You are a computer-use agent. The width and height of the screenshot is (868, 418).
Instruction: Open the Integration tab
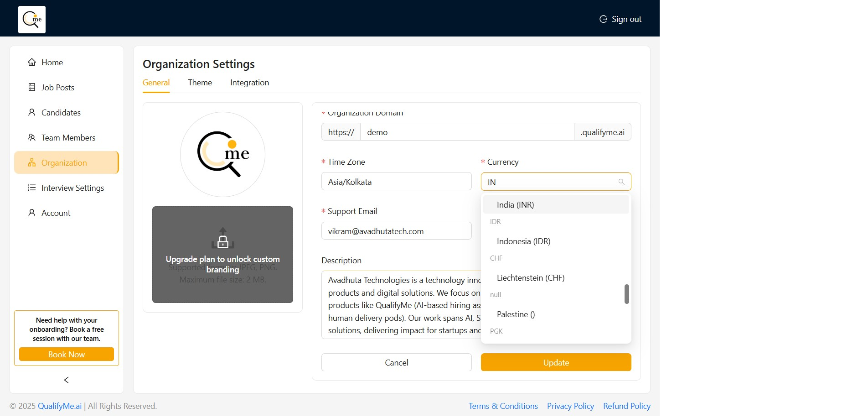click(x=249, y=83)
